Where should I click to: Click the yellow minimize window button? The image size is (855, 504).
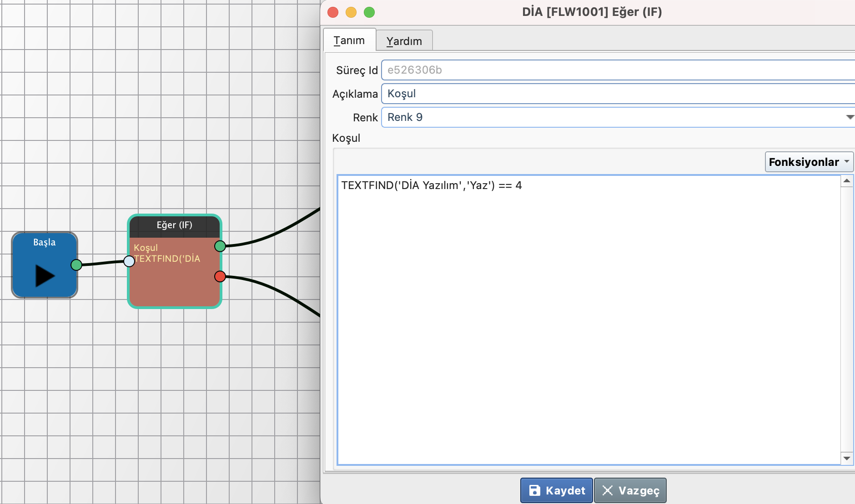pos(351,12)
